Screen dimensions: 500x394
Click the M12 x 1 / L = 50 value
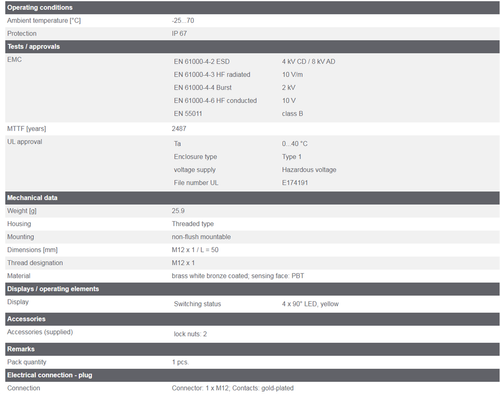click(x=195, y=250)
